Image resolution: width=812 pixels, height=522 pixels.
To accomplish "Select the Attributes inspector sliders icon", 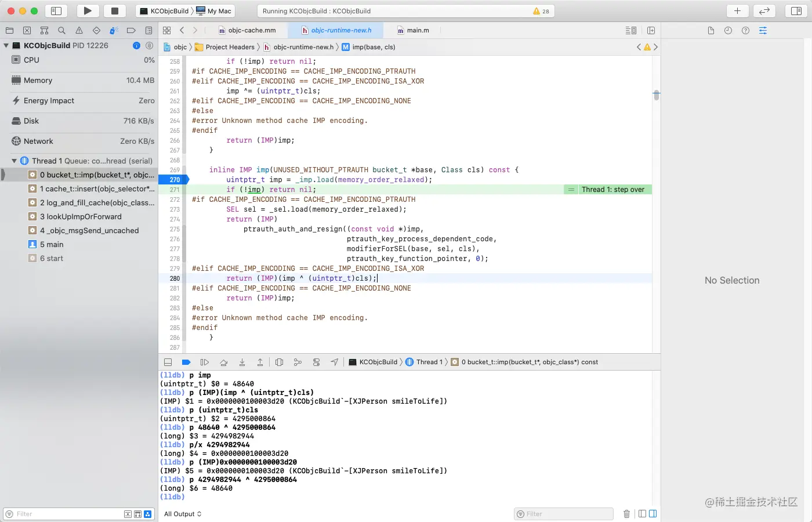I will (763, 30).
